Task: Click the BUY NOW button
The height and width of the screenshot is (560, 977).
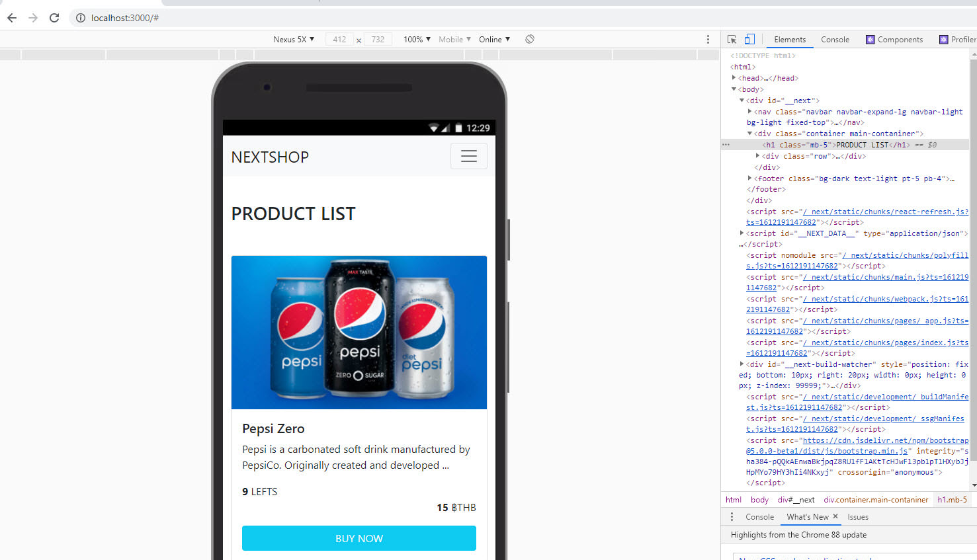Action: coord(359,538)
